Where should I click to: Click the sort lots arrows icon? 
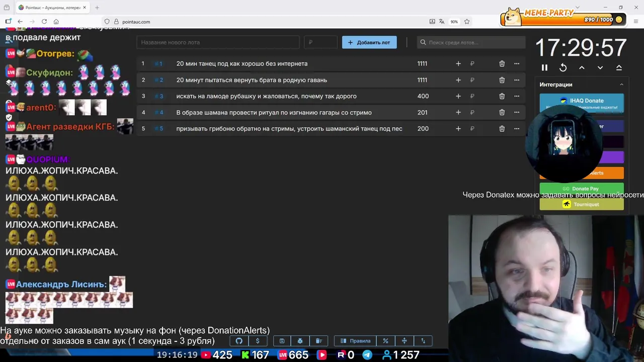[x=423, y=341]
